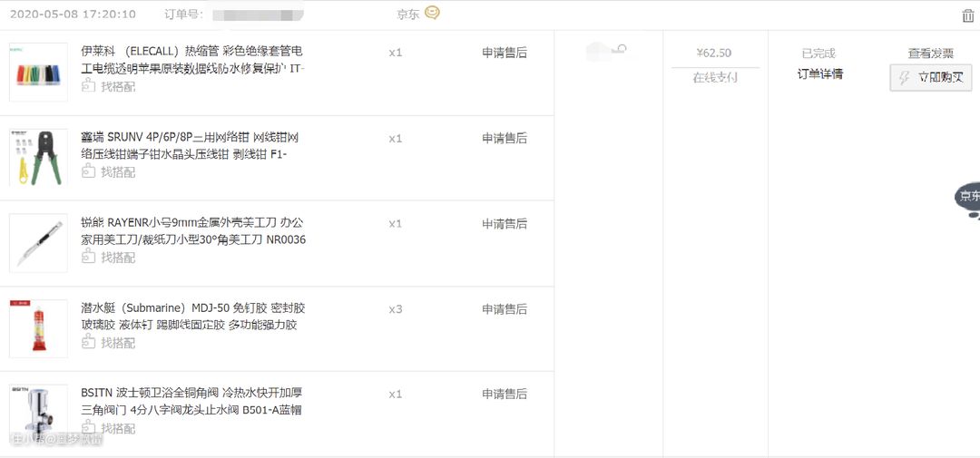This screenshot has height=458, width=980.
Task: Click accessory icon under Submarine sealant item
Action: coord(89,342)
